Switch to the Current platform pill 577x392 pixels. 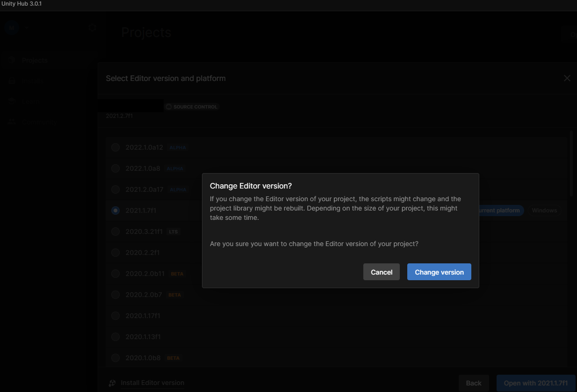(498, 210)
